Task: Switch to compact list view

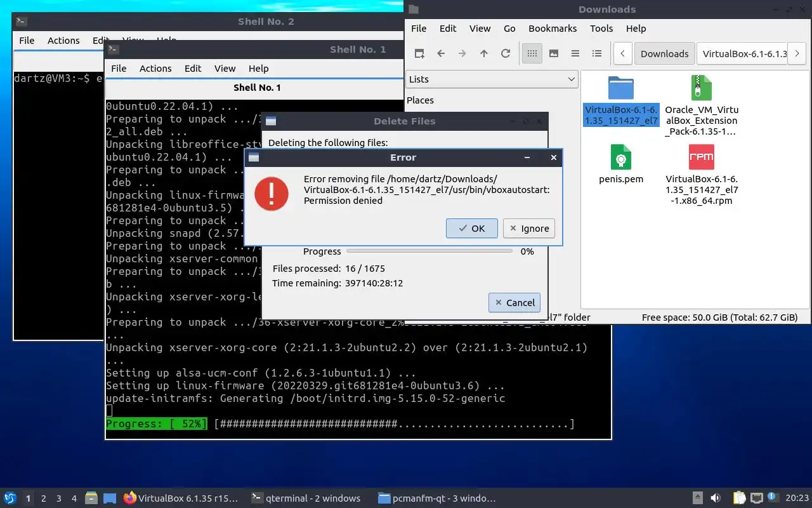Action: coord(575,54)
